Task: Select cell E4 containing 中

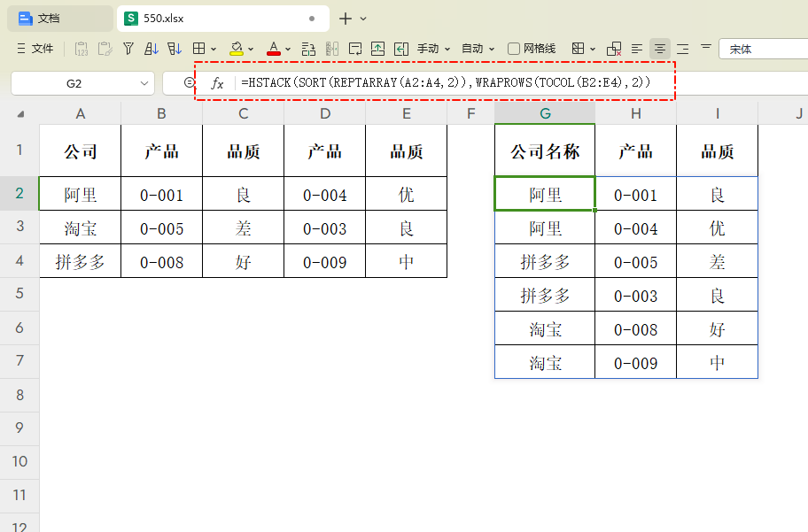Action: (x=406, y=261)
